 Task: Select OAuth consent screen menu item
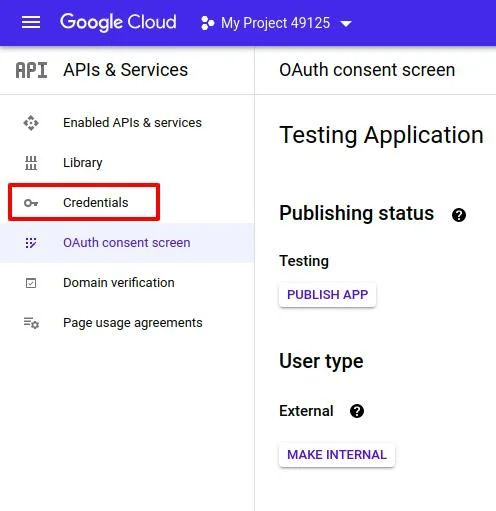(127, 243)
